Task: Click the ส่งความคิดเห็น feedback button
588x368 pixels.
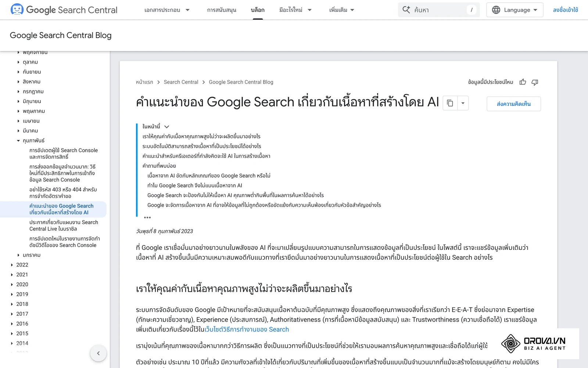Action: pos(514,104)
